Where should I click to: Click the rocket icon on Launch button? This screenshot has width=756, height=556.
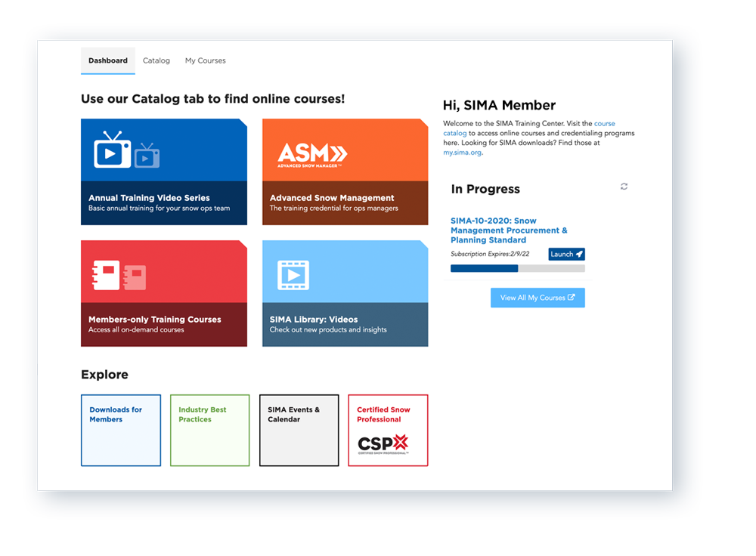580,254
